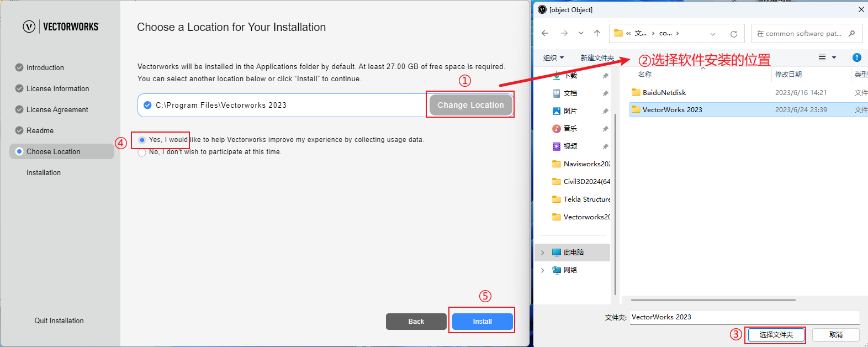Click the Back button

(x=416, y=322)
